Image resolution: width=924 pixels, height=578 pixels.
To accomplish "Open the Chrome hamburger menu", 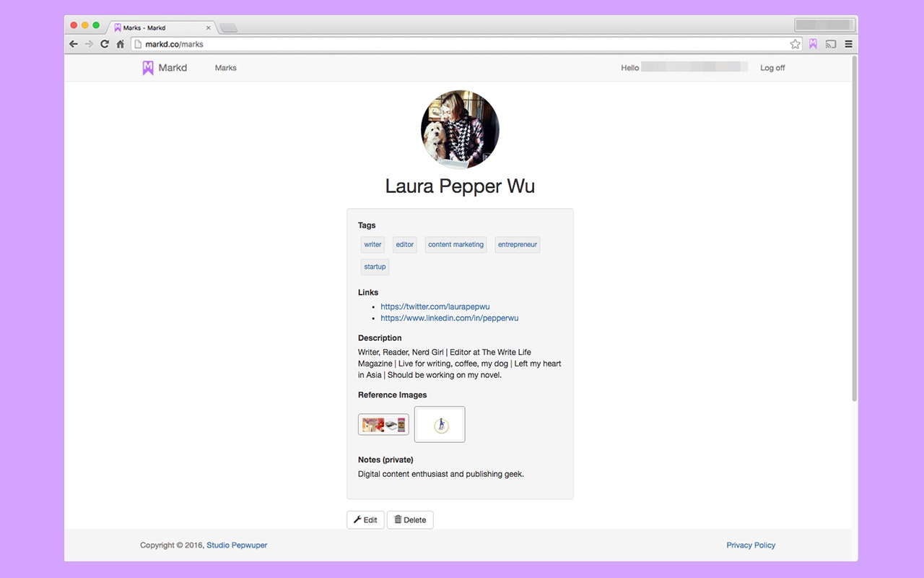I will [x=849, y=44].
